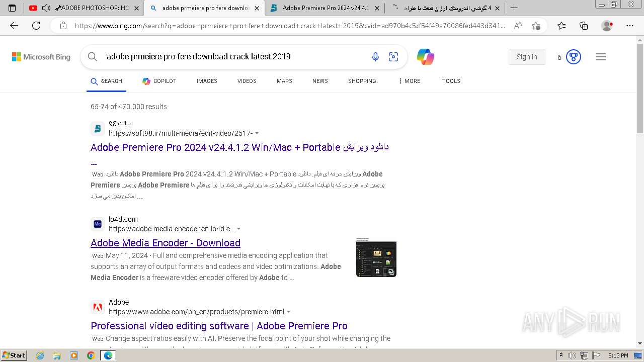Open Edge Settings and more menu

pos(630,26)
